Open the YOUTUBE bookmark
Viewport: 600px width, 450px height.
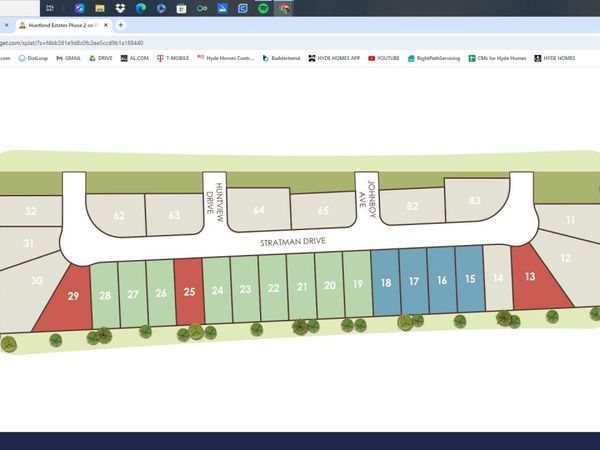[x=385, y=58]
